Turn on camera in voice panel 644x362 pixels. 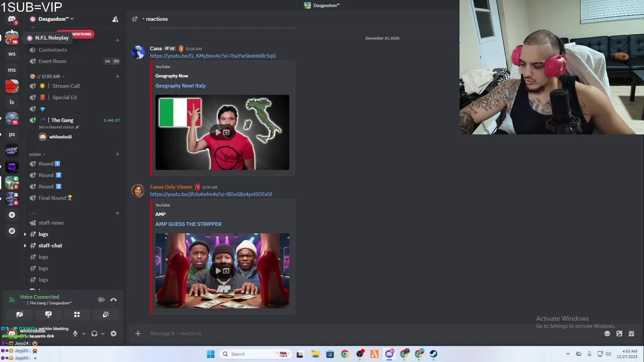(x=20, y=314)
